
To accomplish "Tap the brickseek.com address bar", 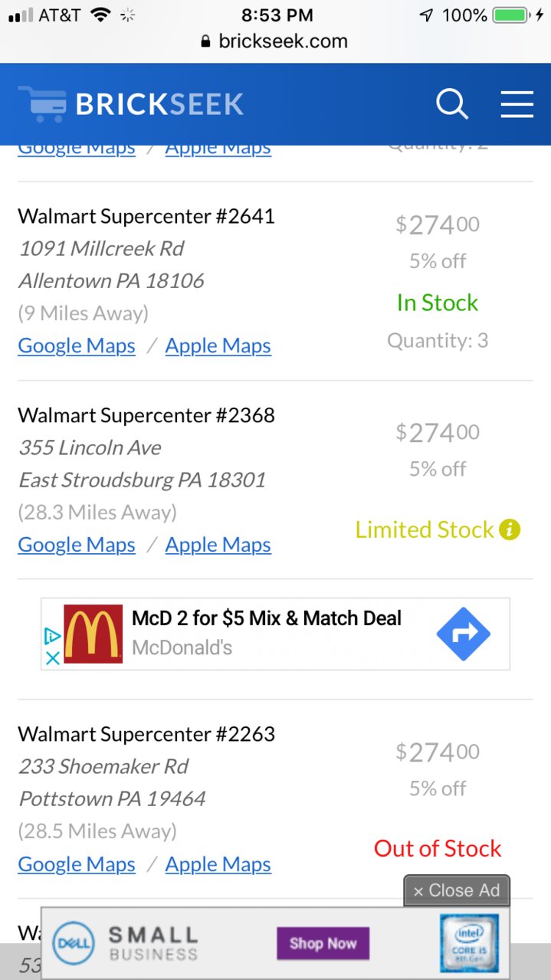I will 275,41.
